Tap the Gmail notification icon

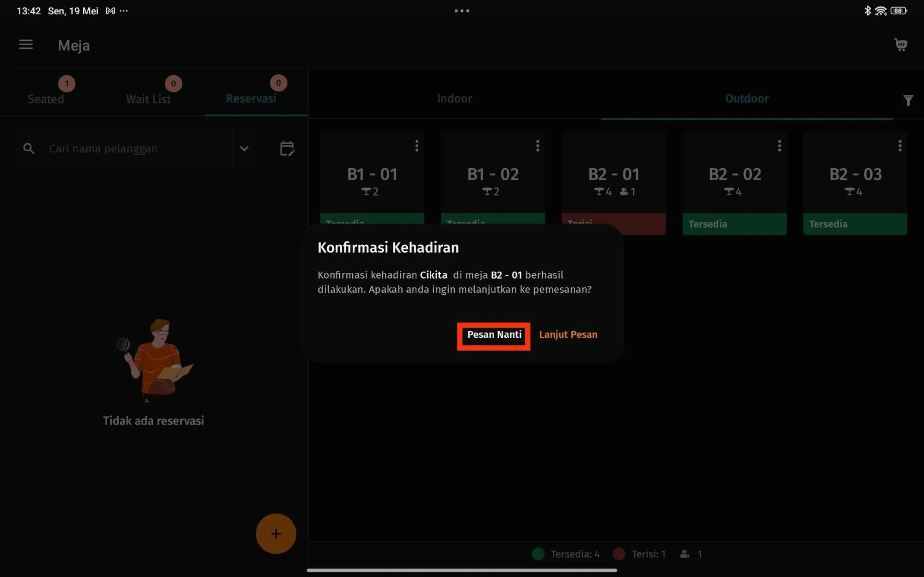pos(110,11)
